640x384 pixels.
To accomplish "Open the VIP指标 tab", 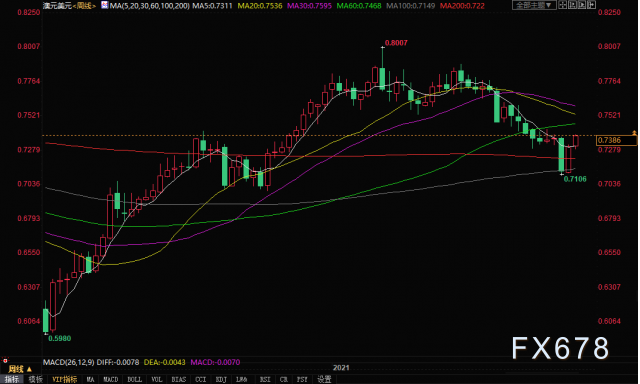I will point(64,380).
